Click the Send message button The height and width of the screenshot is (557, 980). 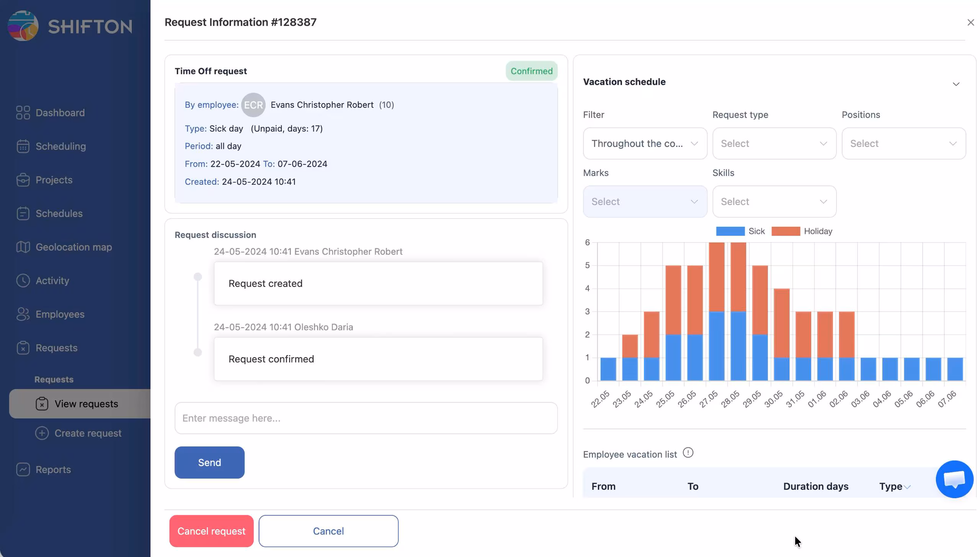point(209,463)
